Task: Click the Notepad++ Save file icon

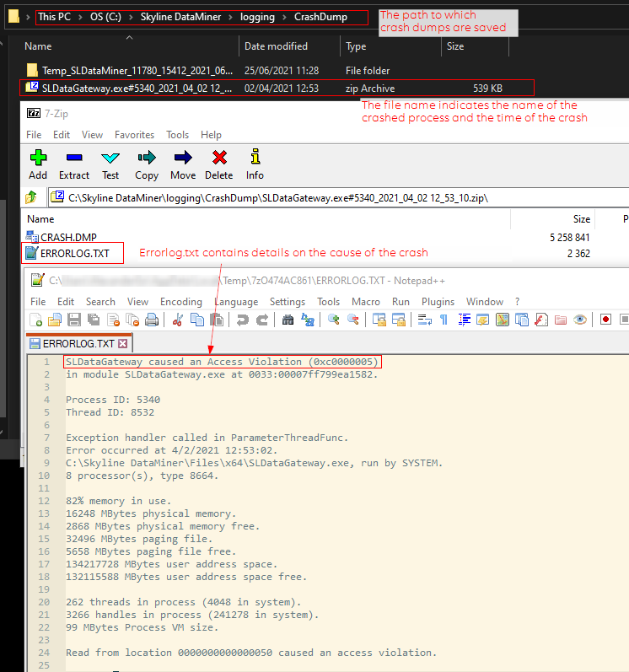Action: coord(74,320)
